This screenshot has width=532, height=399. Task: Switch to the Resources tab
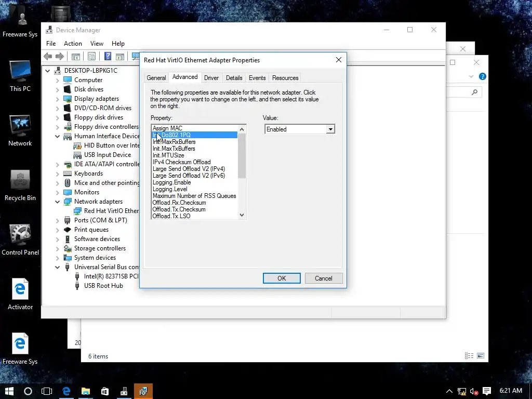tap(285, 78)
